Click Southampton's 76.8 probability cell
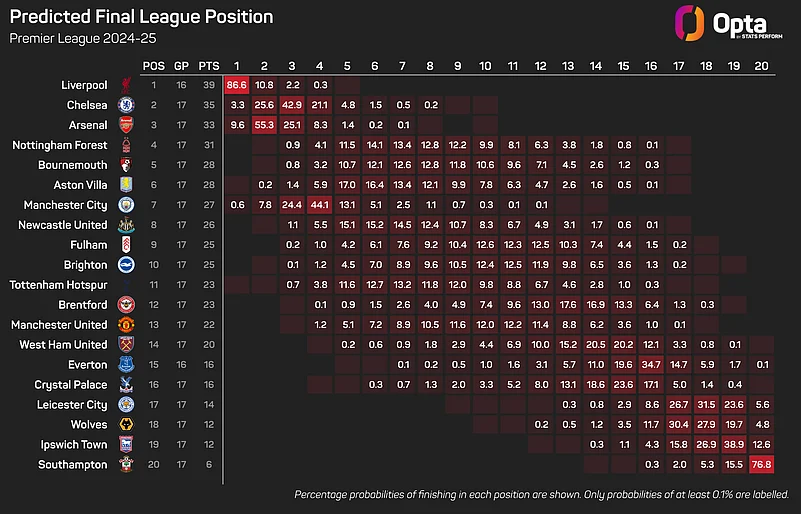 (x=760, y=463)
